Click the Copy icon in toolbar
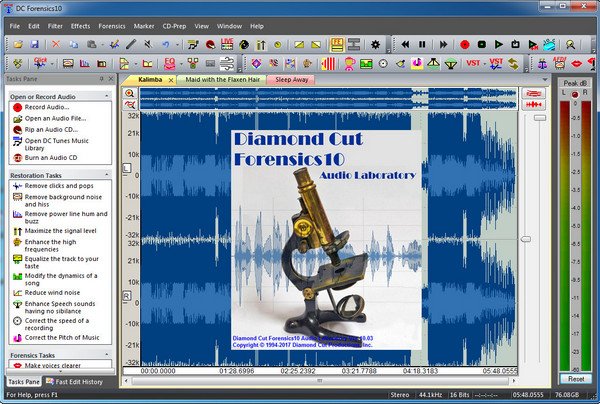Viewport: 600px width, 404px height. (x=73, y=45)
